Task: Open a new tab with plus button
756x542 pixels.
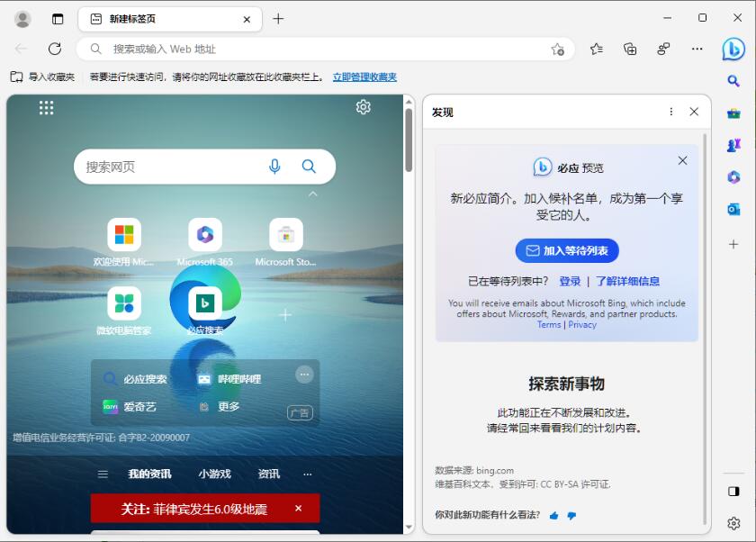Action: coord(278,19)
